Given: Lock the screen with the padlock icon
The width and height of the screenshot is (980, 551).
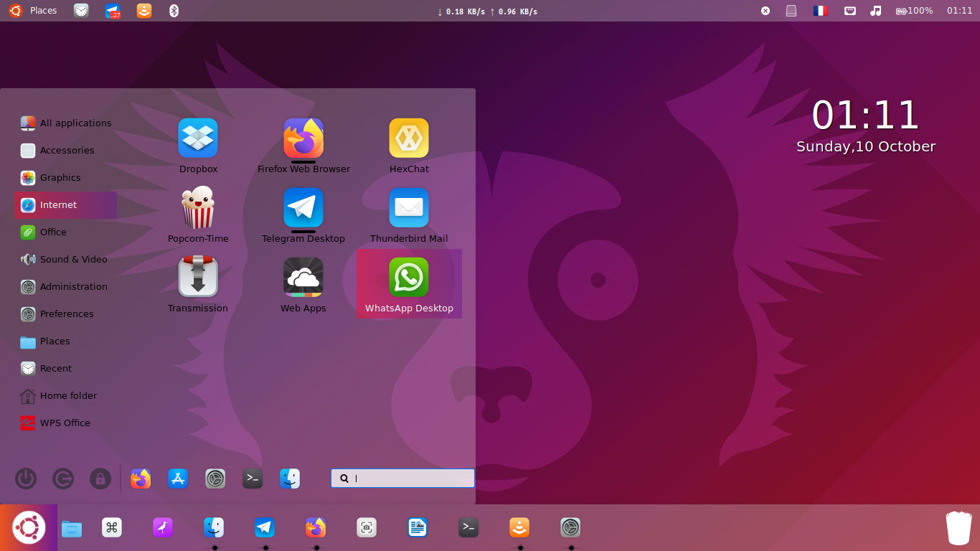Looking at the screenshot, I should point(100,479).
